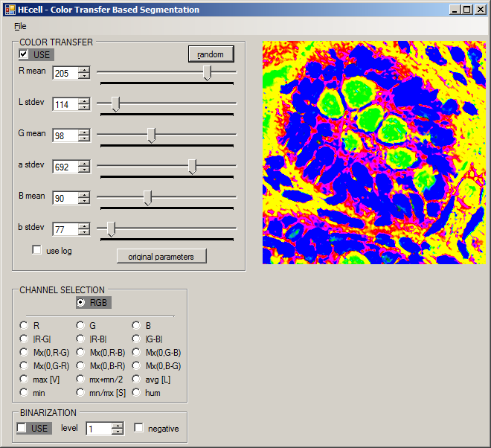Uncheck the Color Transfer USE checkbox
Image resolution: width=491 pixels, height=448 pixels.
(25, 54)
